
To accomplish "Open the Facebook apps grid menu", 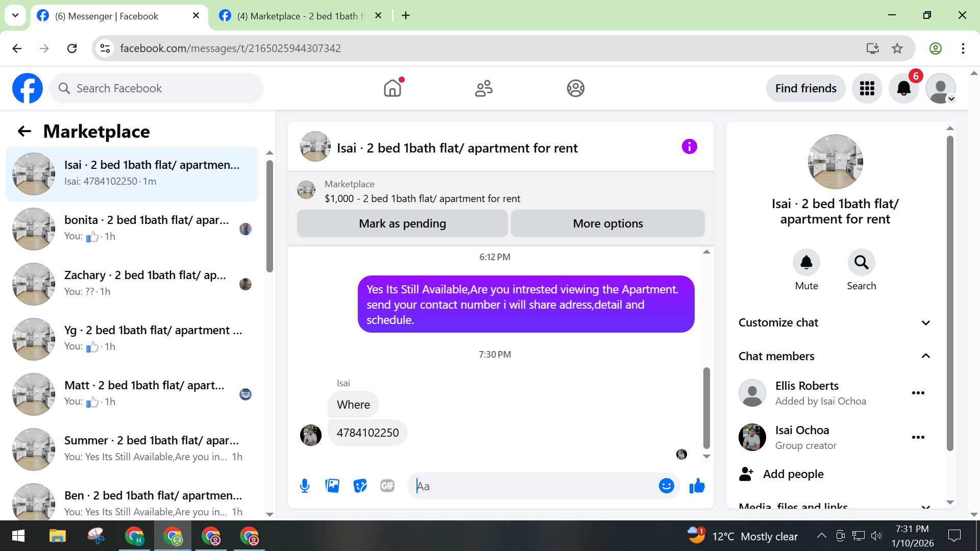I will 867,88.
